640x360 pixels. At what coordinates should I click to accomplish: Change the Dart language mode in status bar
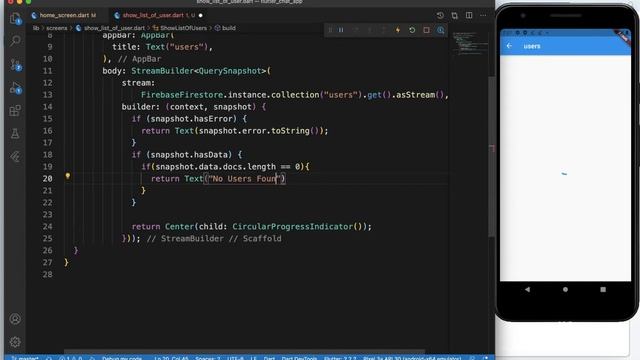pos(269,358)
